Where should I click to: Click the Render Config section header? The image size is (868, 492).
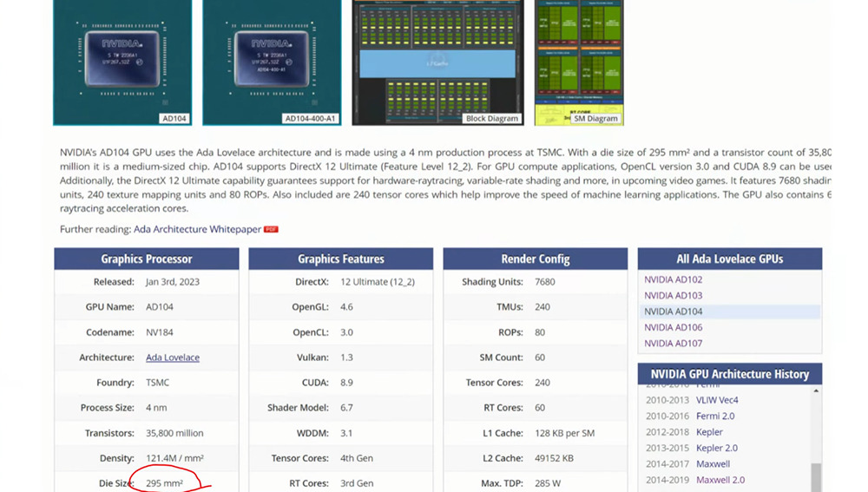[536, 259]
